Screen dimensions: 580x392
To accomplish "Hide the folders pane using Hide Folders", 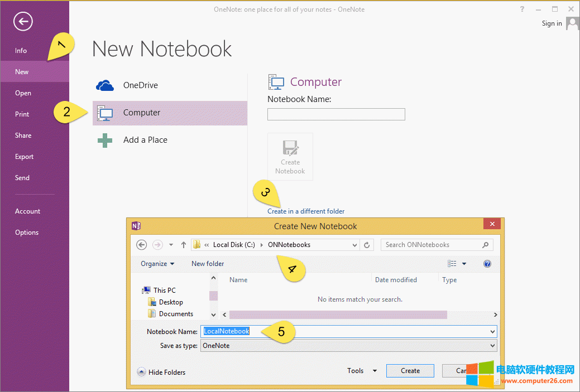I will (x=161, y=372).
